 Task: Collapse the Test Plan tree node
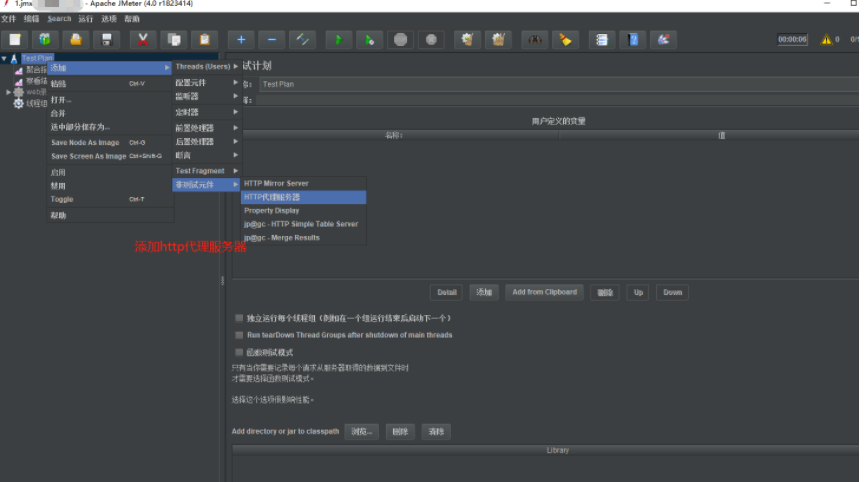(x=4, y=58)
